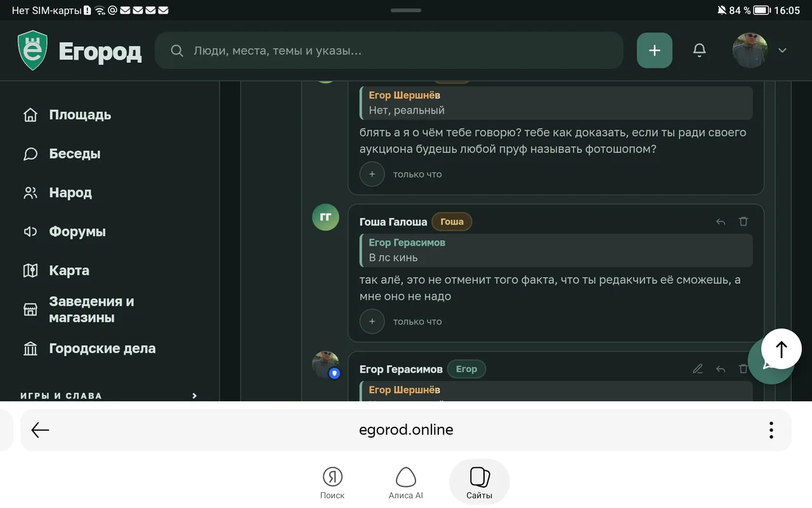The width and height of the screenshot is (812, 508).
Task: Tap the scroll-to-top arrow button
Action: click(x=782, y=349)
